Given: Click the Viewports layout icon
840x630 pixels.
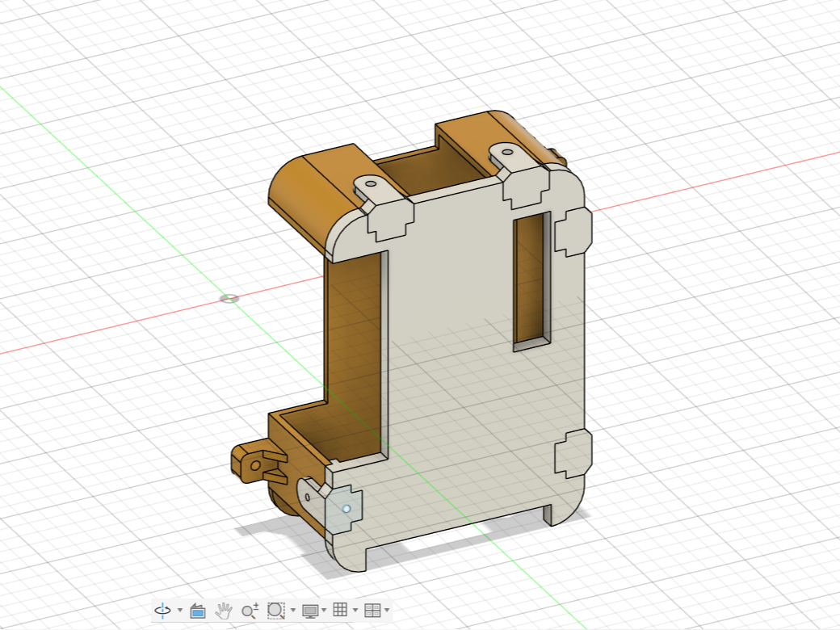Looking at the screenshot, I should point(372,610).
